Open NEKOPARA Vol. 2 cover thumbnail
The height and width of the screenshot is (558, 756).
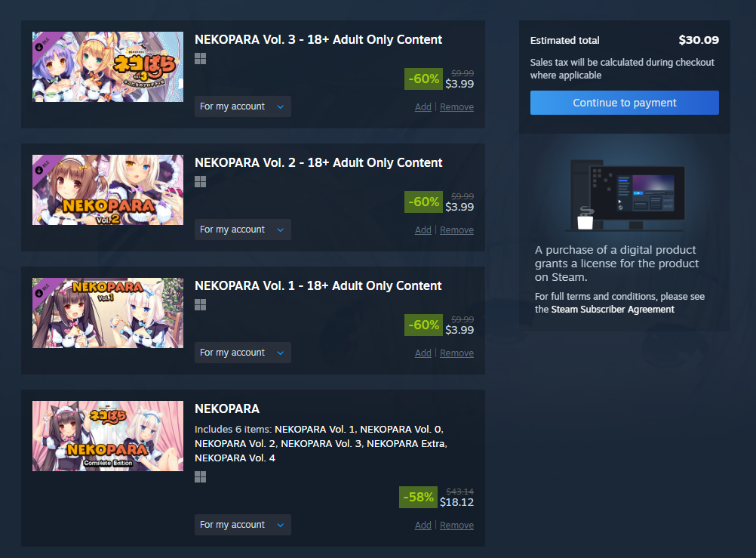coord(108,190)
